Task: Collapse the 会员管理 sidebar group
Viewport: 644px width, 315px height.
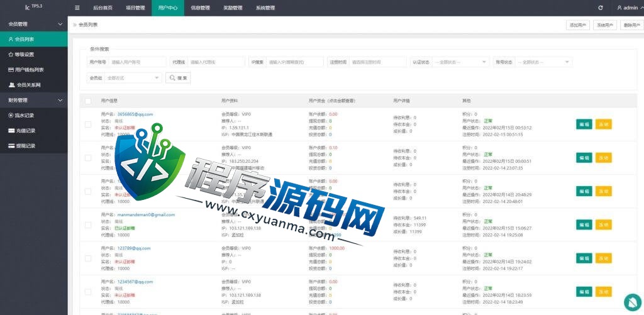Action: click(x=34, y=24)
